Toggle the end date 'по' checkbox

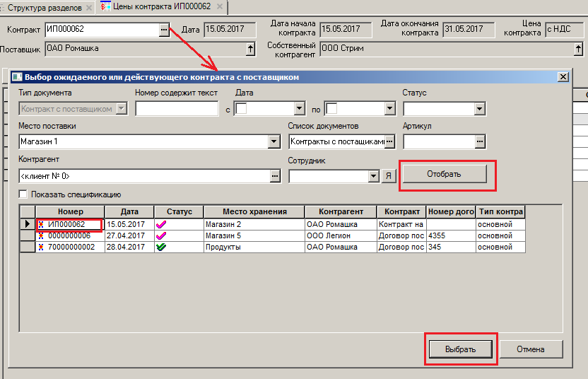pos(332,109)
